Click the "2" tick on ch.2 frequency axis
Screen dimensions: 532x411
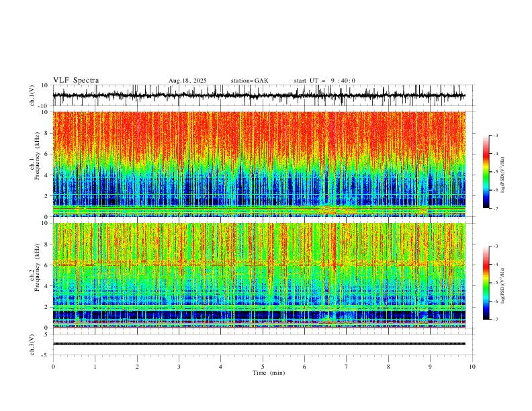(46, 307)
